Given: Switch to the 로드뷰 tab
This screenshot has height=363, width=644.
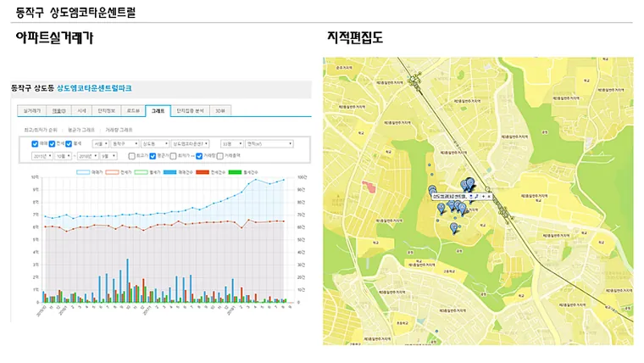Looking at the screenshot, I should [x=133, y=111].
